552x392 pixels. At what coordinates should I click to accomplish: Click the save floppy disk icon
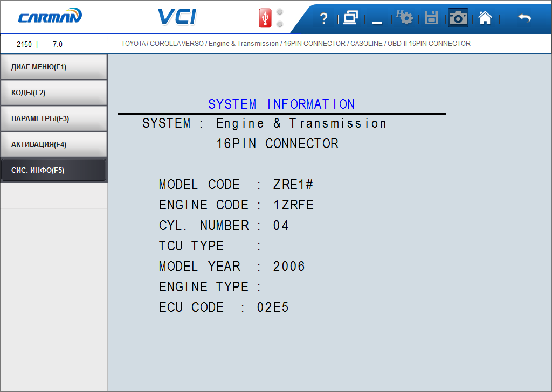(x=431, y=18)
